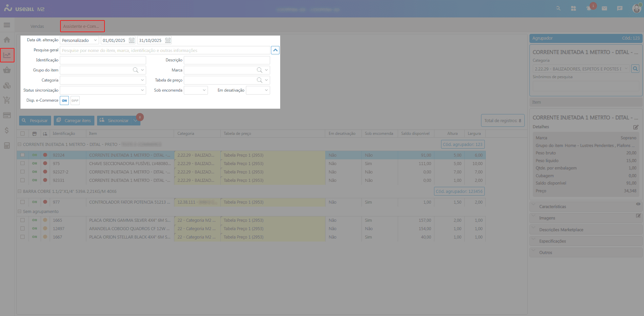Viewport: 644px width, 316px height.
Task: Check the box for item 92324
Action: (x=23, y=155)
